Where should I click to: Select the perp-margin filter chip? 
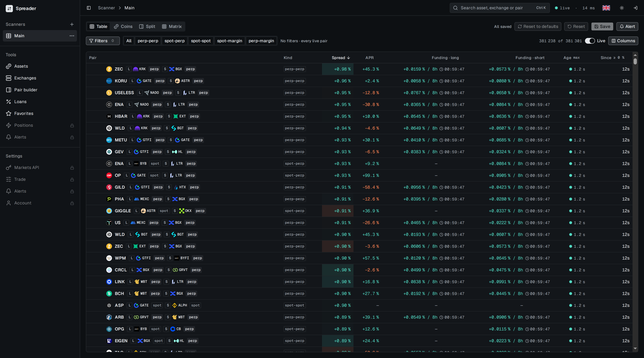pos(261,41)
